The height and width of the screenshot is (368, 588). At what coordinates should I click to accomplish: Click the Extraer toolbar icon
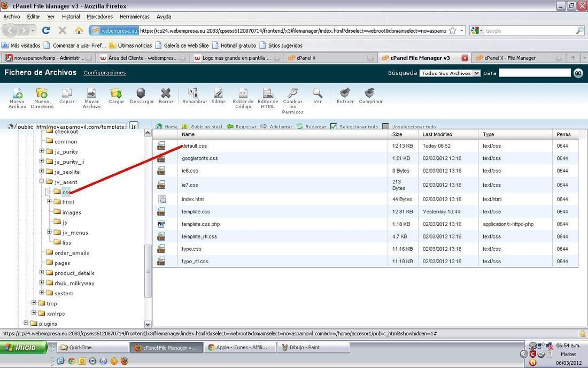tap(345, 93)
